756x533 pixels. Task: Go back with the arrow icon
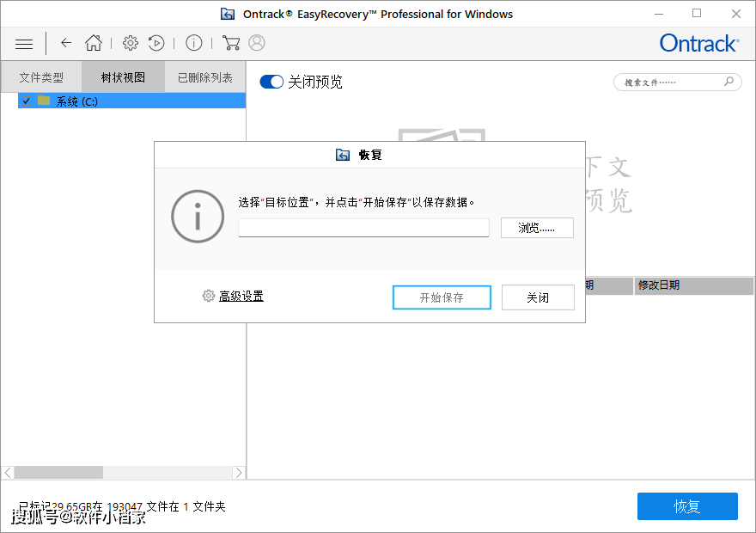66,43
